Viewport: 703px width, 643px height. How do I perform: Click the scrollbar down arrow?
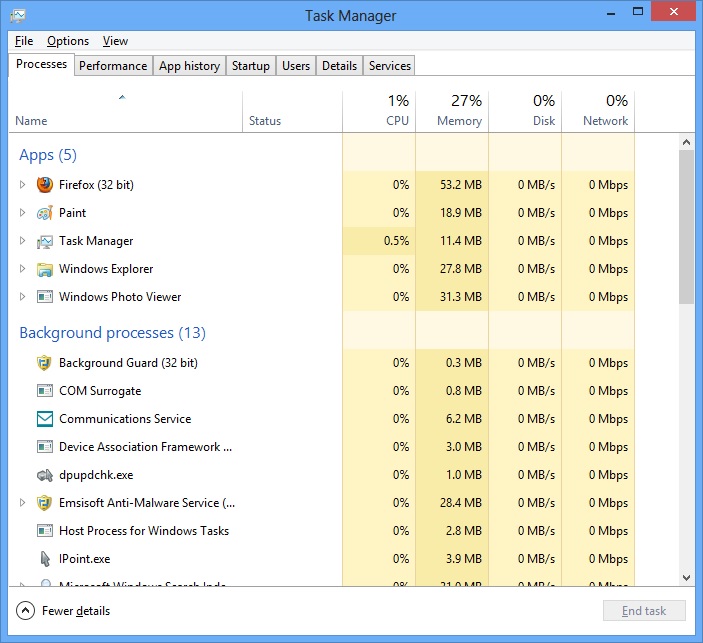coord(686,578)
